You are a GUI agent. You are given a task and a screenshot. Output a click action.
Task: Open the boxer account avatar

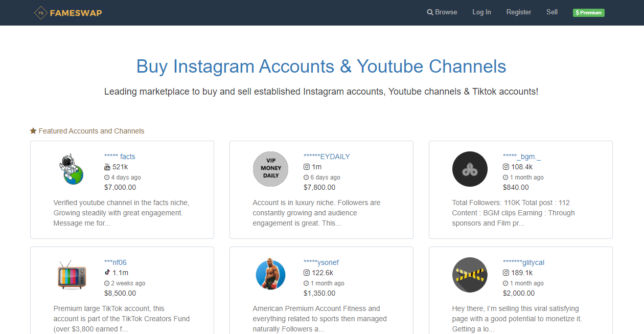[270, 275]
